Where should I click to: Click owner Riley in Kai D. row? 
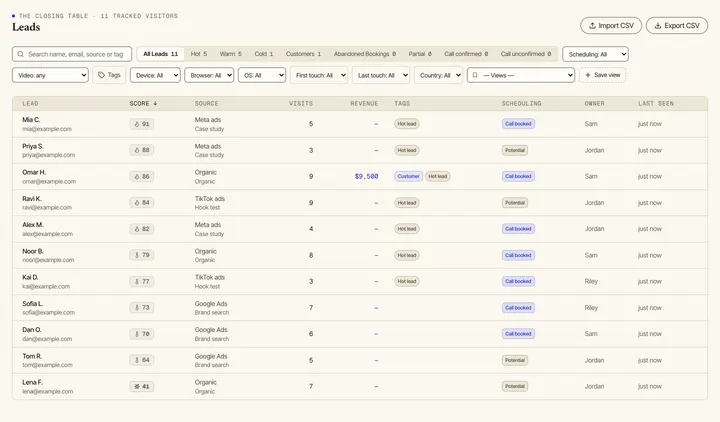point(591,281)
